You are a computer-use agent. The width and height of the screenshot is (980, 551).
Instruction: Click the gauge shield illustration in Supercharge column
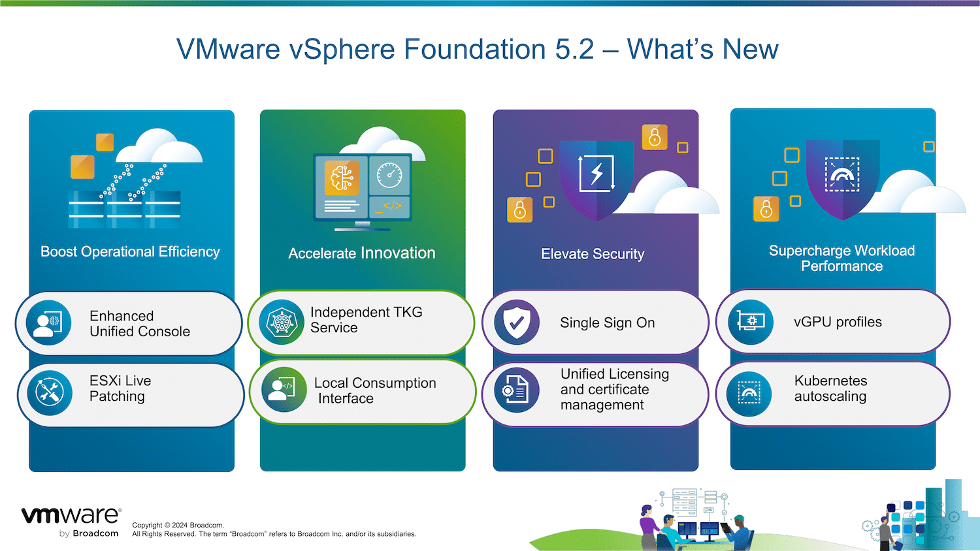(x=843, y=179)
